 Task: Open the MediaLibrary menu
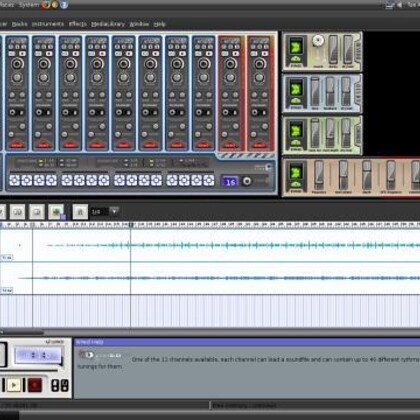[108, 24]
